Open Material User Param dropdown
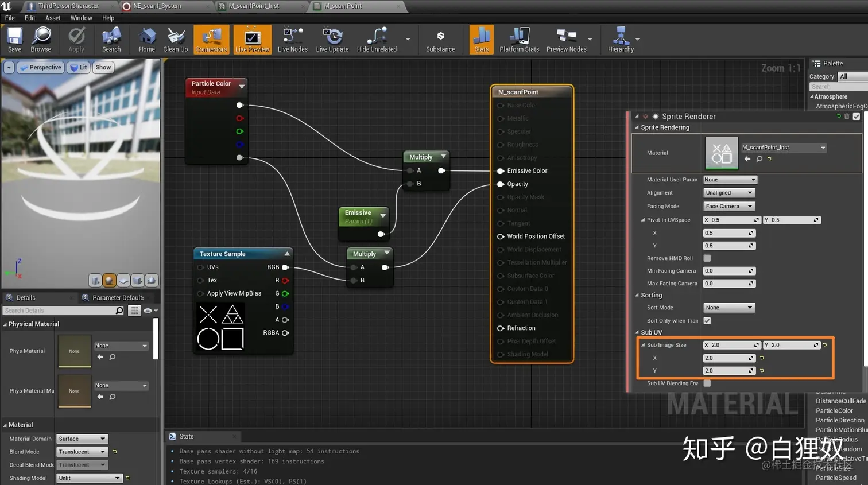Image resolution: width=868 pixels, height=485 pixels. click(730, 180)
